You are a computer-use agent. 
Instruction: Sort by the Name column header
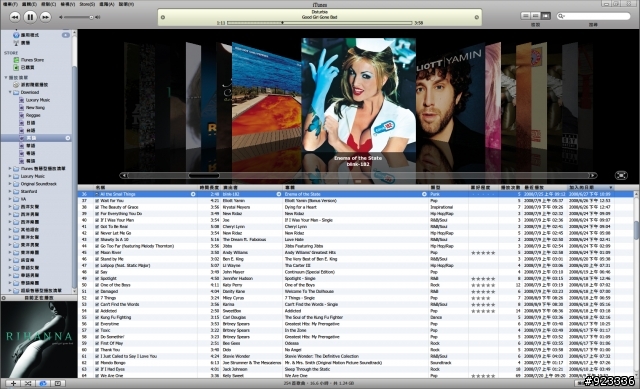pos(146,188)
